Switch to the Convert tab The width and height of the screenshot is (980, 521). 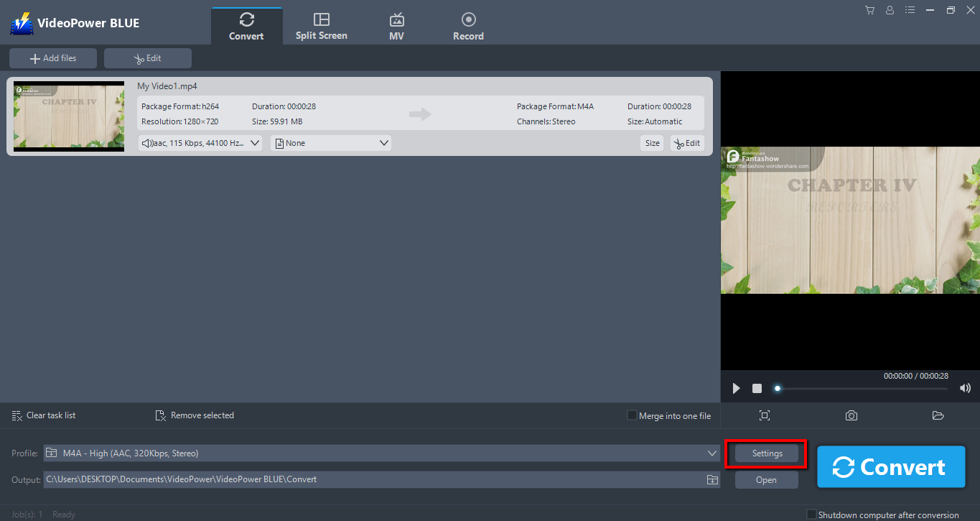pyautogui.click(x=246, y=27)
